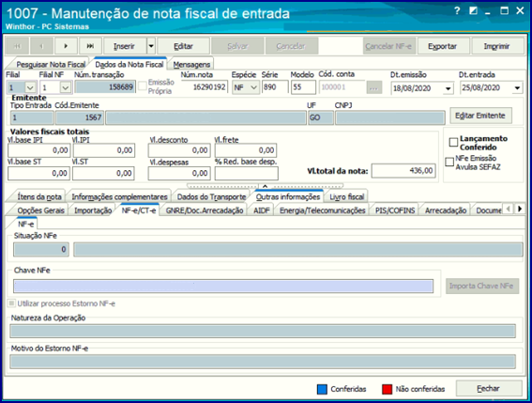Open the Dados do Transporte tab
The height and width of the screenshot is (403, 532).
212,196
